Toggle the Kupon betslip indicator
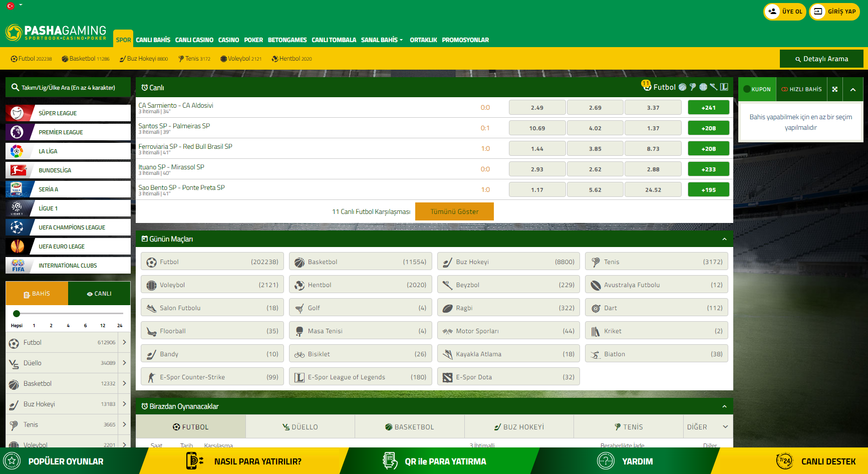The height and width of the screenshot is (474, 868). (747, 89)
